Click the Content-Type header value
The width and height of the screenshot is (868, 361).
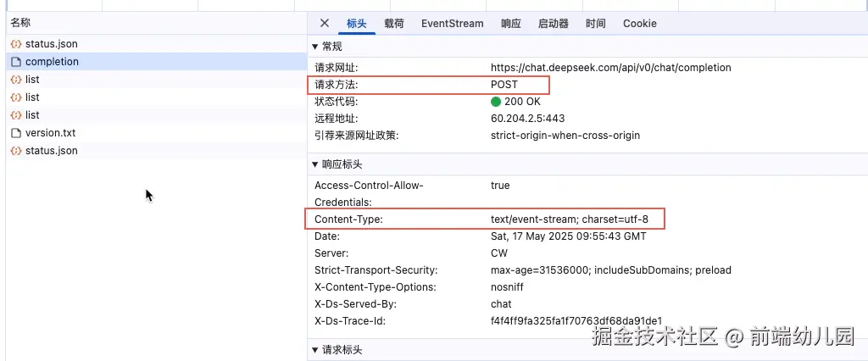569,219
